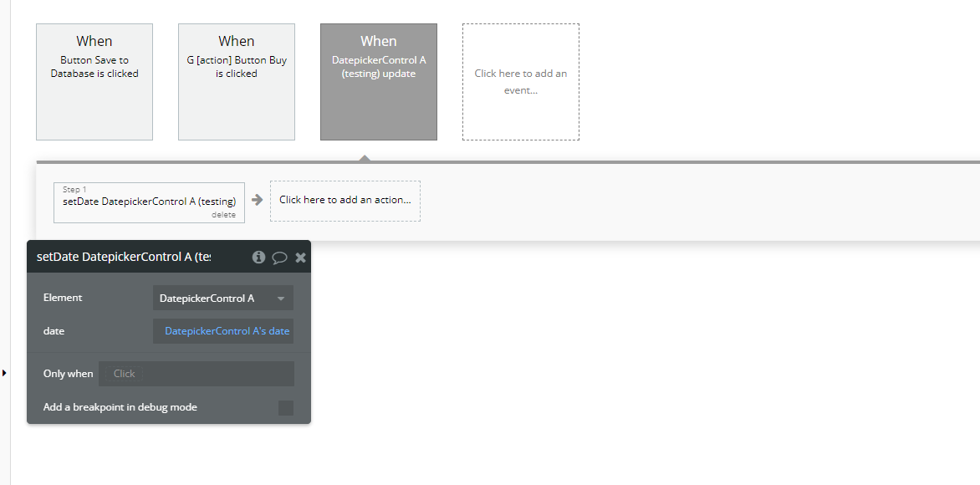
Task: Click 'Click here to add an event...'
Action: tap(520, 81)
